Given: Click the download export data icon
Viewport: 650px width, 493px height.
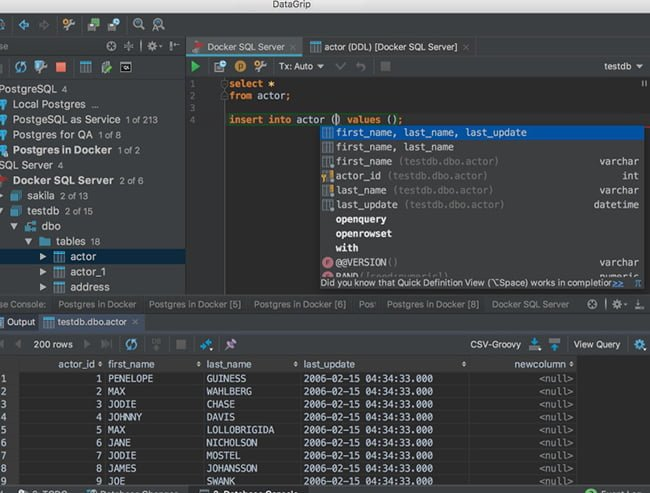Looking at the screenshot, I should point(535,344).
